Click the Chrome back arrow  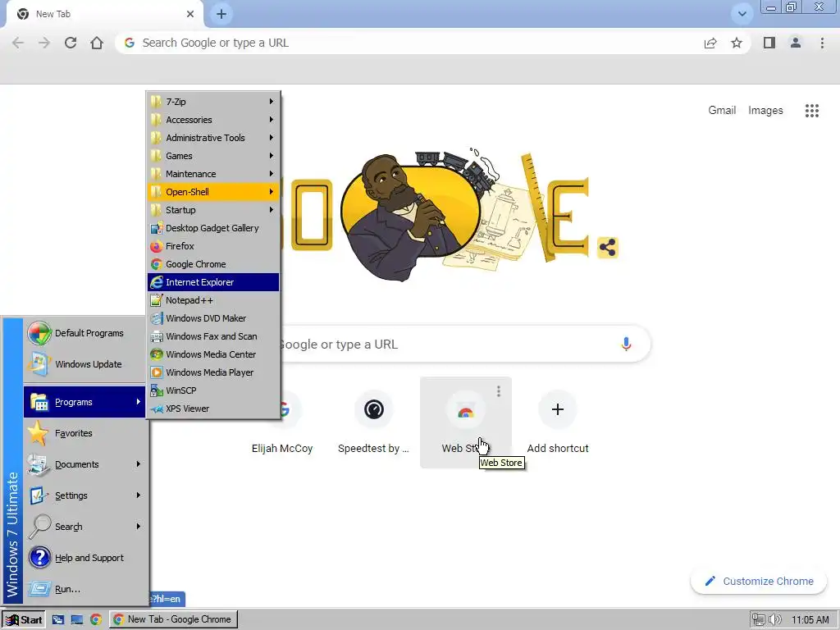tap(18, 43)
